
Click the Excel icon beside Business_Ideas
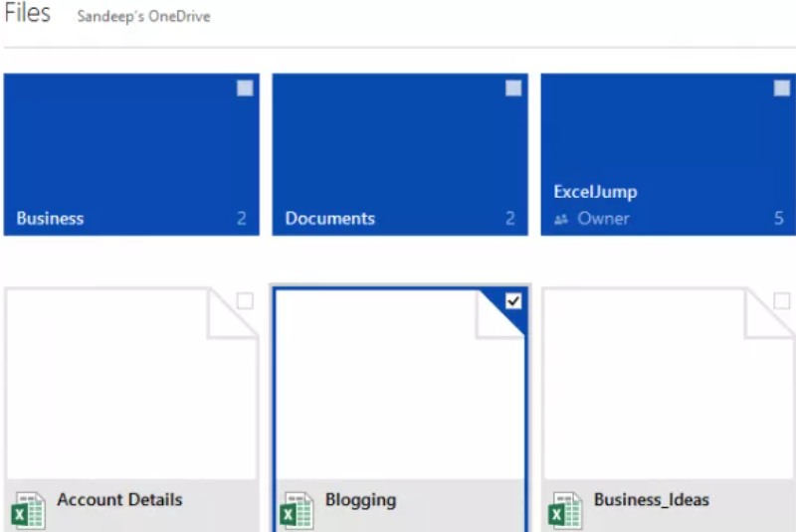click(565, 510)
